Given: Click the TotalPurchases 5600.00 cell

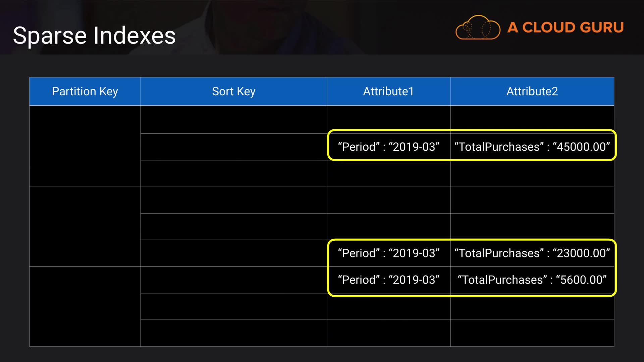Looking at the screenshot, I should point(532,280).
